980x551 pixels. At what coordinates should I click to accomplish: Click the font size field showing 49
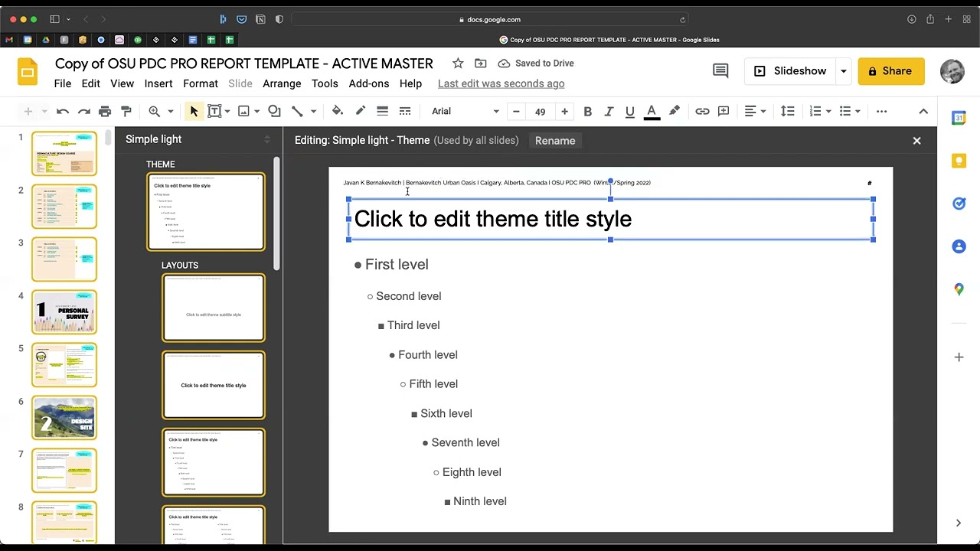pyautogui.click(x=540, y=112)
